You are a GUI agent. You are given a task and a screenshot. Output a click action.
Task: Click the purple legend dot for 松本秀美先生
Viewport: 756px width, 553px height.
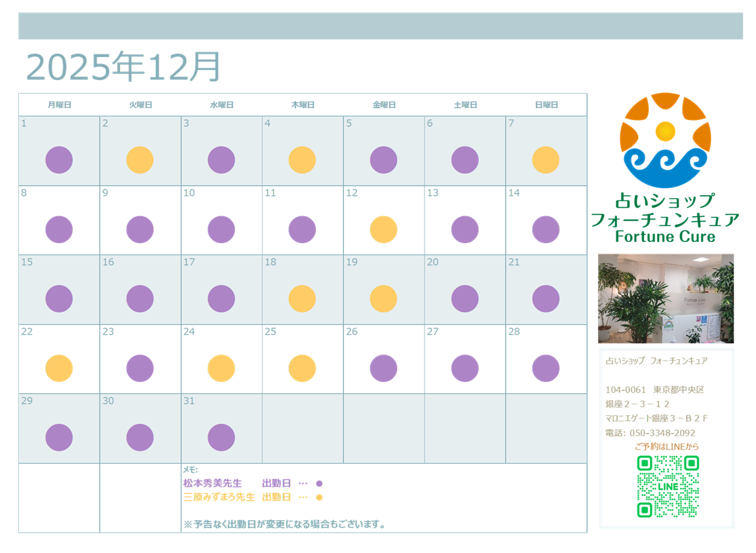319,484
